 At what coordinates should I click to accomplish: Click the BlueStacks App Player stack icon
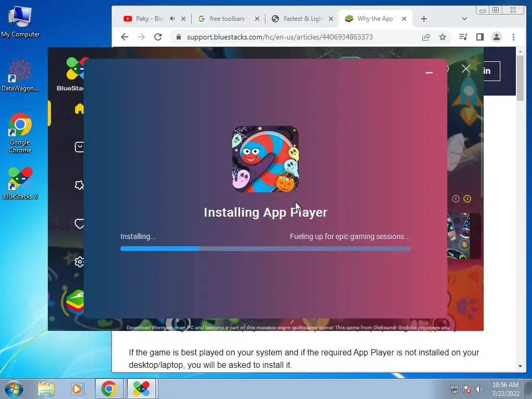tap(75, 302)
